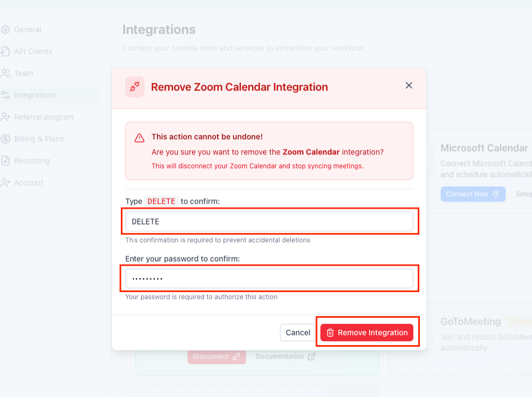The width and height of the screenshot is (532, 397).
Task: Click the Account person icon in sidebar
Action: (x=7, y=182)
